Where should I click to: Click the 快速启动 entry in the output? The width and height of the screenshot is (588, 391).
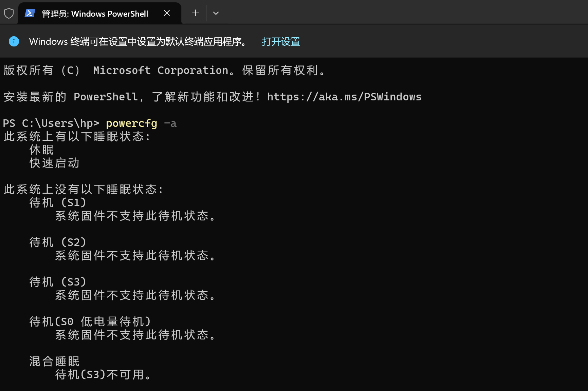click(55, 163)
